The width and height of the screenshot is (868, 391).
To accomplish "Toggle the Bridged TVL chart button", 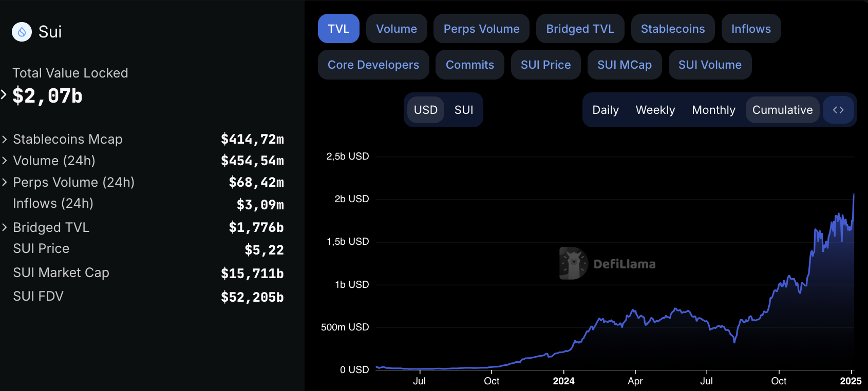I will coord(580,29).
